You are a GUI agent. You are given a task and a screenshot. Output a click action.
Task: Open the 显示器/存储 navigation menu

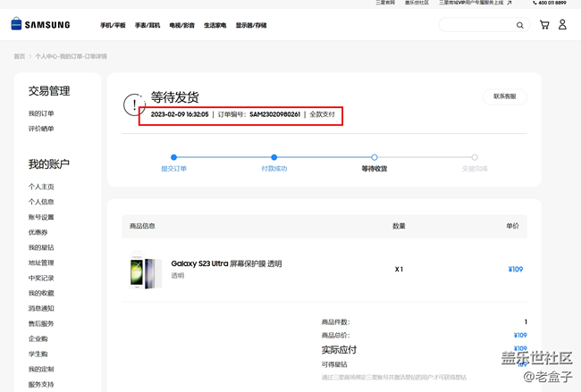[x=251, y=26]
